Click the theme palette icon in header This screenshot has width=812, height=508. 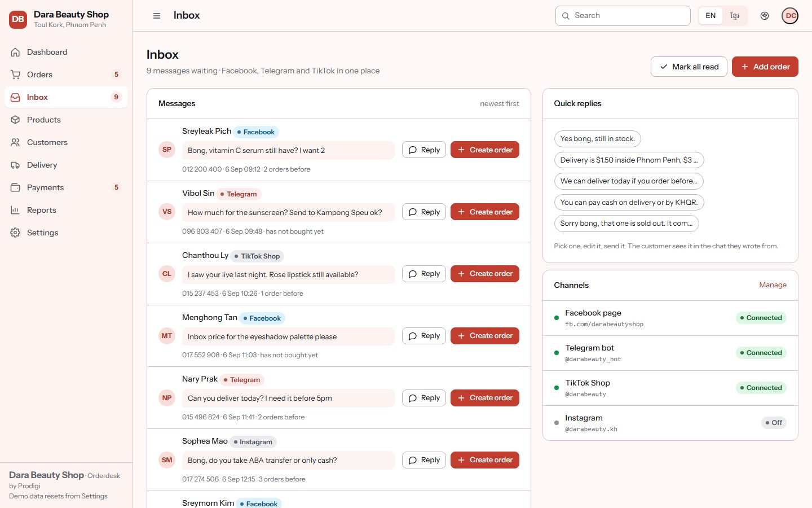pos(765,16)
